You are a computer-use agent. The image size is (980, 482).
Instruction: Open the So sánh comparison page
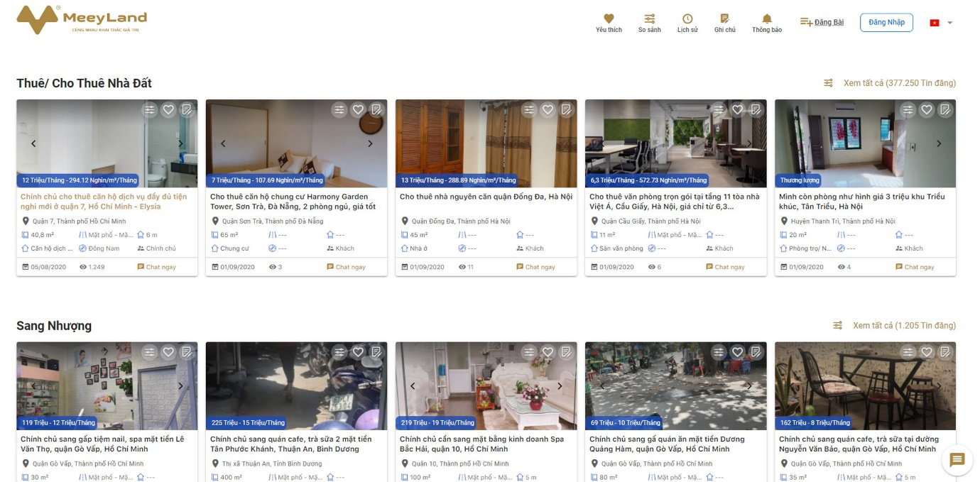coord(649,23)
